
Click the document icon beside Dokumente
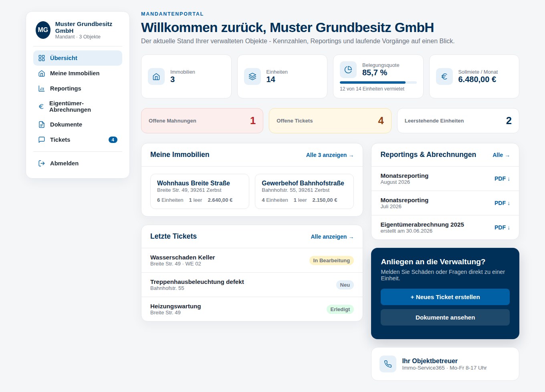pos(42,125)
